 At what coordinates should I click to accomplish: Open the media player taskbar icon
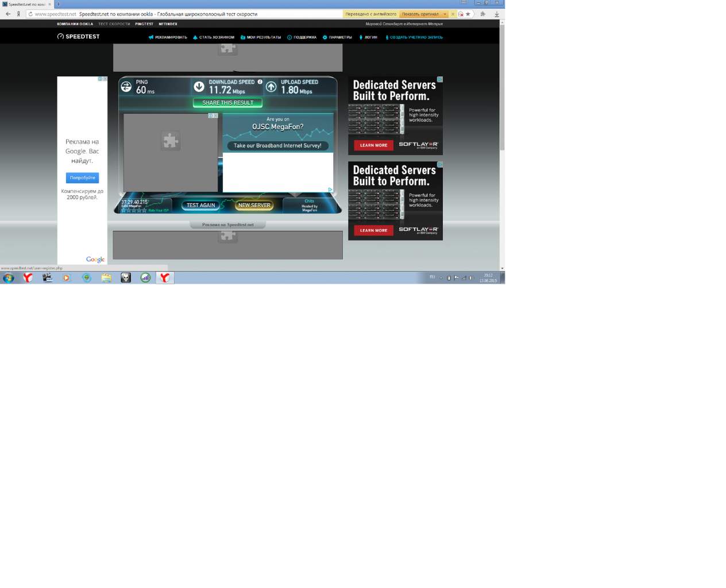tap(67, 278)
